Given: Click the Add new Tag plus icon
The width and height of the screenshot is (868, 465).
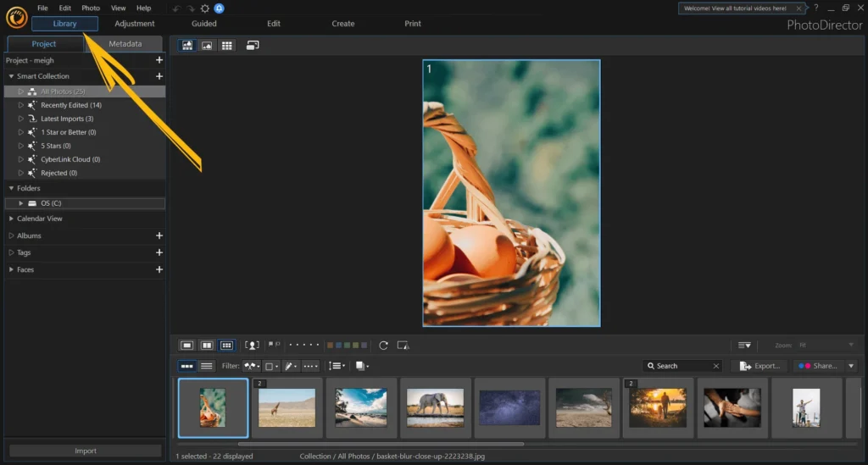Looking at the screenshot, I should click(x=159, y=252).
